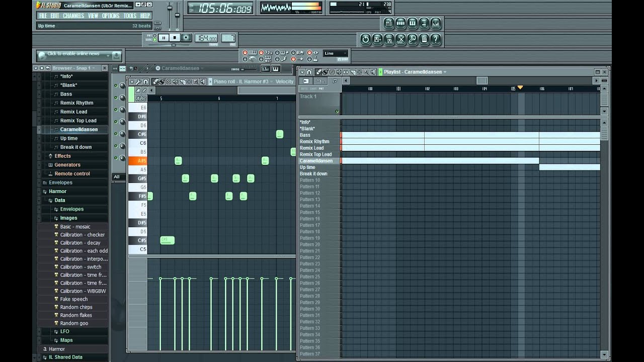Select the Slip tool in Playlist
Image resolution: width=644 pixels, height=362 pixels.
tap(346, 72)
